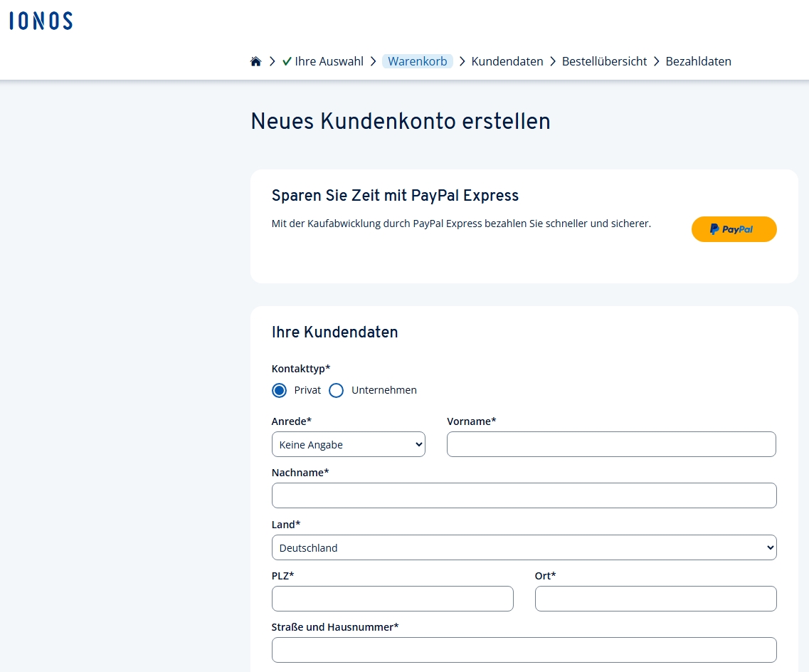The height and width of the screenshot is (672, 809).
Task: Click the chevron before Bezahldaten
Action: pyautogui.click(x=656, y=61)
